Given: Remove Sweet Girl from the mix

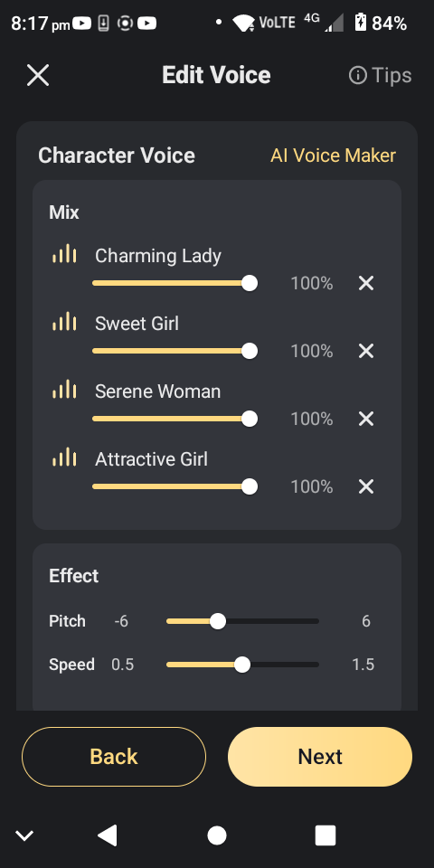Looking at the screenshot, I should [366, 351].
